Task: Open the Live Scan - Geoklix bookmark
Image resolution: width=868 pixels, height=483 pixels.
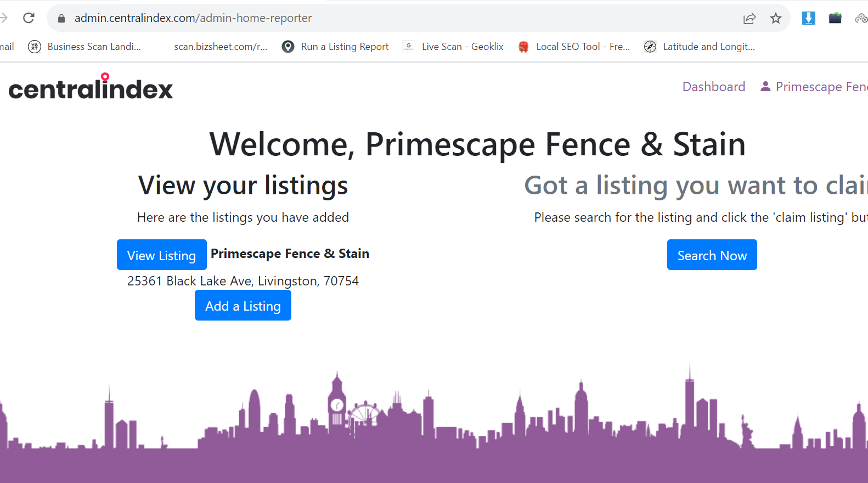Action: click(x=453, y=47)
